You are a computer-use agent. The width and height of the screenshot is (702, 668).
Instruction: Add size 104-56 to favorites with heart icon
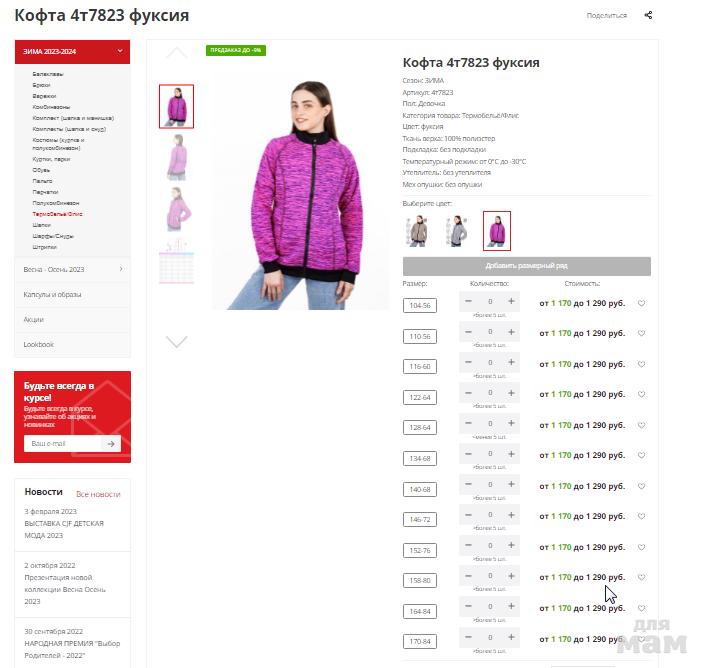coord(641,303)
